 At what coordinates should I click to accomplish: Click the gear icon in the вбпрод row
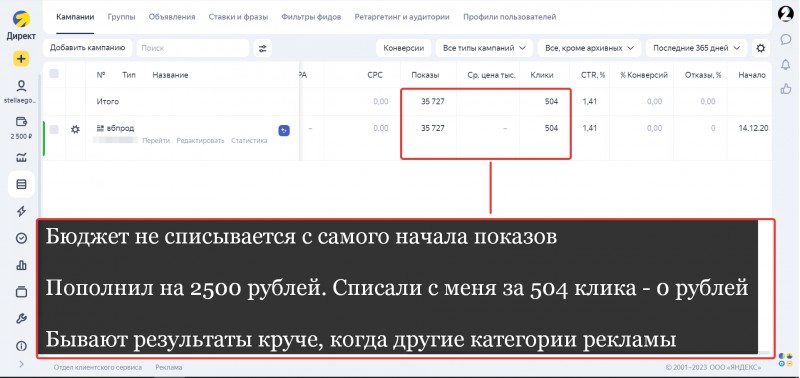[x=75, y=129]
